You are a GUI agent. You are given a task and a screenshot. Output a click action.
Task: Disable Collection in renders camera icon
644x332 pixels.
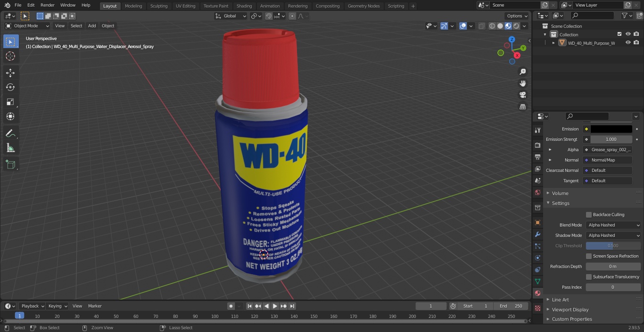coord(636,34)
